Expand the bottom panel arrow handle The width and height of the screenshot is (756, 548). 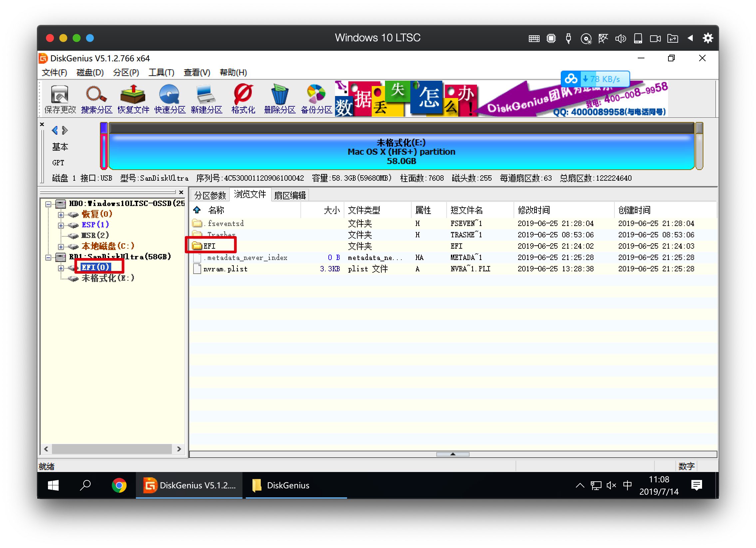click(x=452, y=454)
